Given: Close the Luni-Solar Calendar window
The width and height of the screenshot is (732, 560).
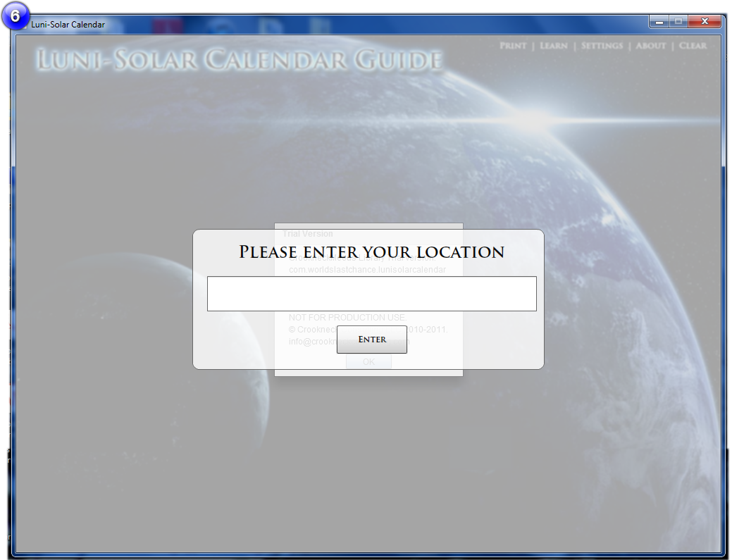Looking at the screenshot, I should click(705, 21).
